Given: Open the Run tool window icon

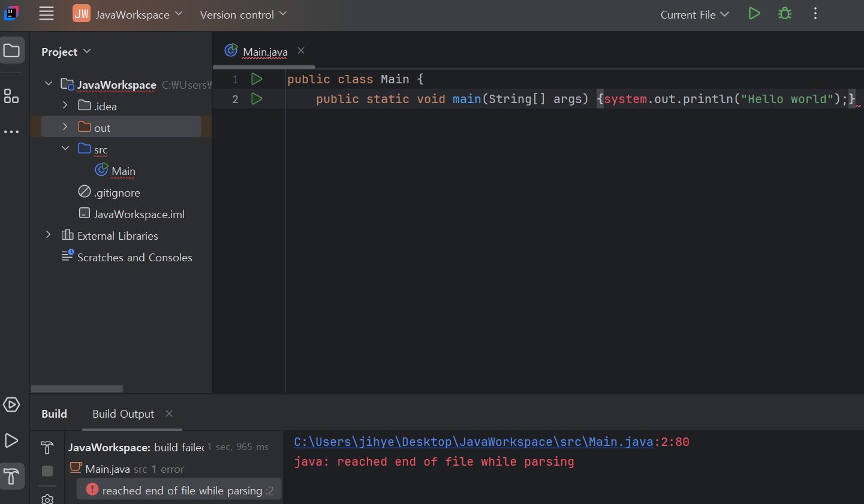Looking at the screenshot, I should tap(11, 440).
